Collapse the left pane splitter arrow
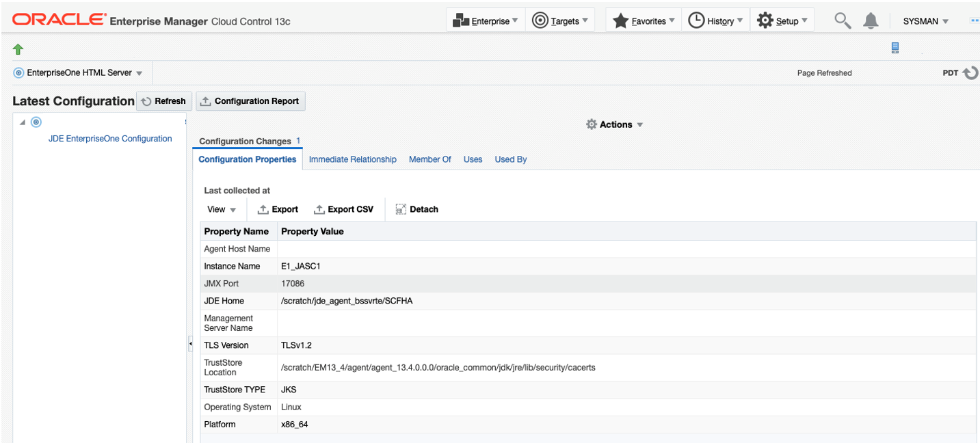980x443 pixels. click(190, 345)
